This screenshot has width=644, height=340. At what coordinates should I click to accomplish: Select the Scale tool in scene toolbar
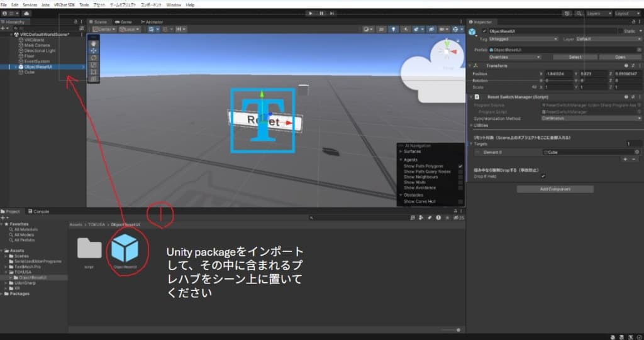[94, 65]
